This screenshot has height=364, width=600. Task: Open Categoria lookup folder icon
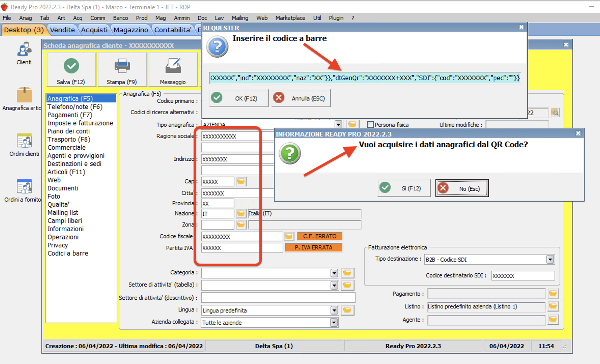point(347,273)
